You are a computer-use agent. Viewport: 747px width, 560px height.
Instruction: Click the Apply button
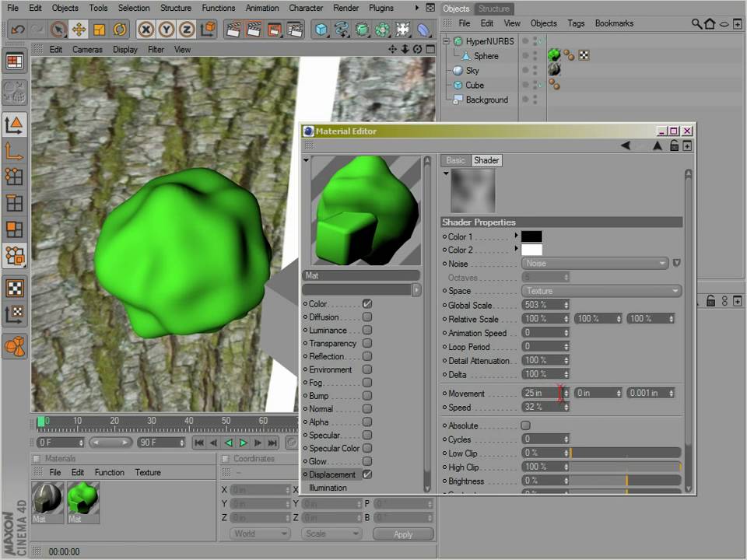coord(403,534)
